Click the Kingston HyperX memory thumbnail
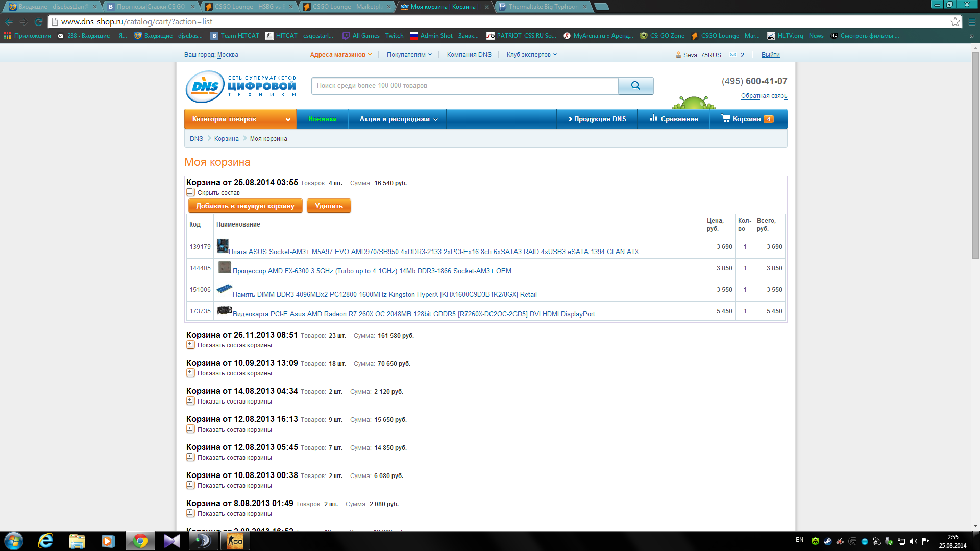Image resolution: width=980 pixels, height=551 pixels. [225, 289]
